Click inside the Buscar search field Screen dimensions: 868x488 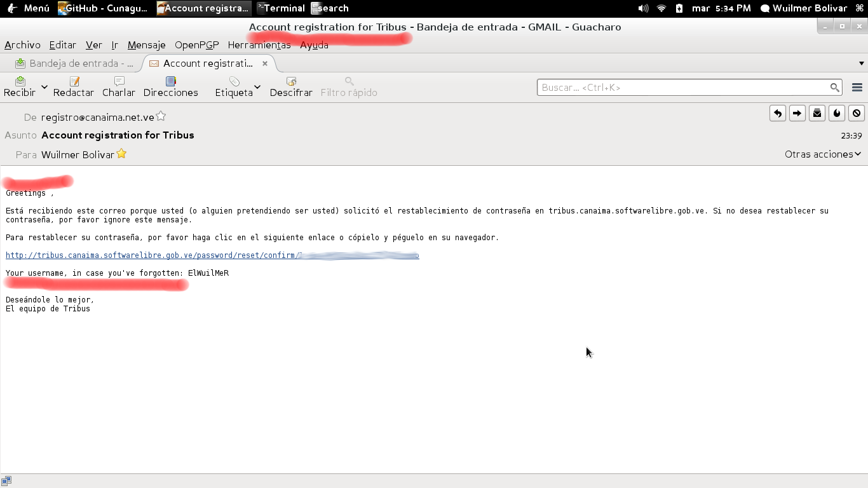683,88
